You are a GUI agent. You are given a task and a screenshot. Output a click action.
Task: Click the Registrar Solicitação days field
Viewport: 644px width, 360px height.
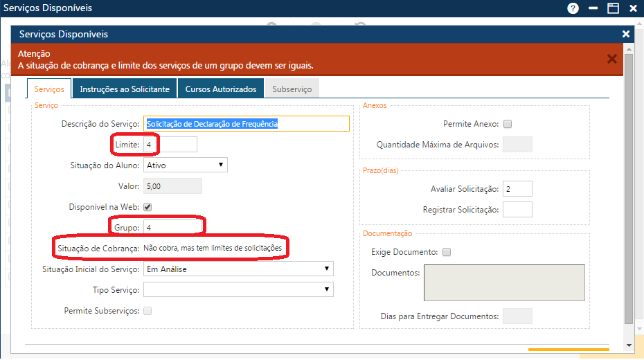click(x=517, y=209)
